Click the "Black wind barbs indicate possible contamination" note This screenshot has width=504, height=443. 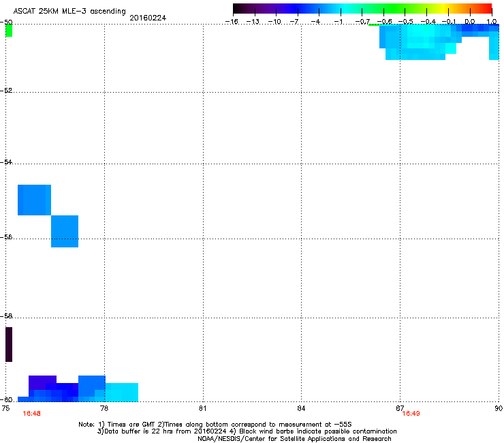[318, 431]
